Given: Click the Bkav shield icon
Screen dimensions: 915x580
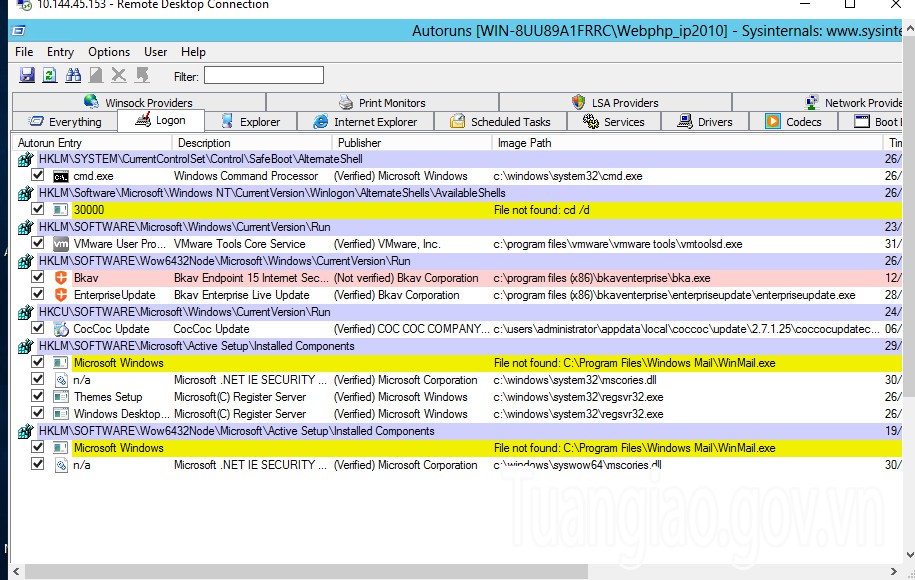Looking at the screenshot, I should (61, 278).
